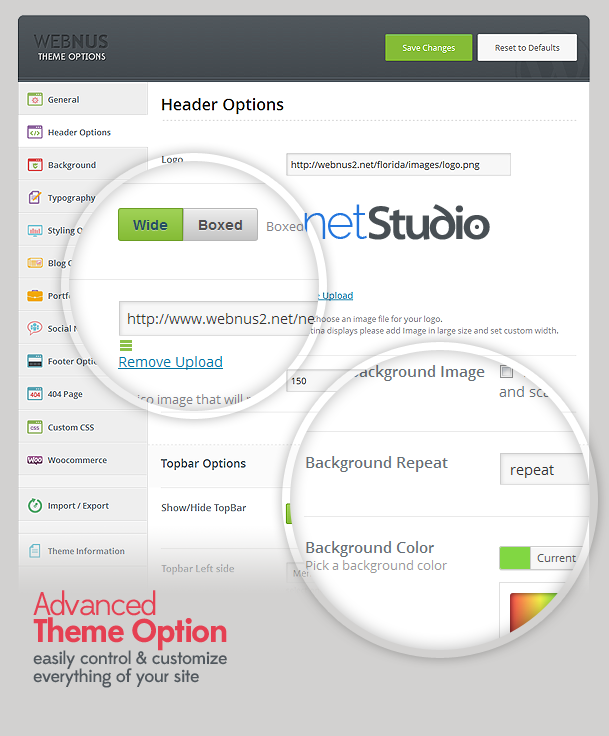Click the Background sidebar icon
Viewport: 609px width, 736px height.
[35, 165]
